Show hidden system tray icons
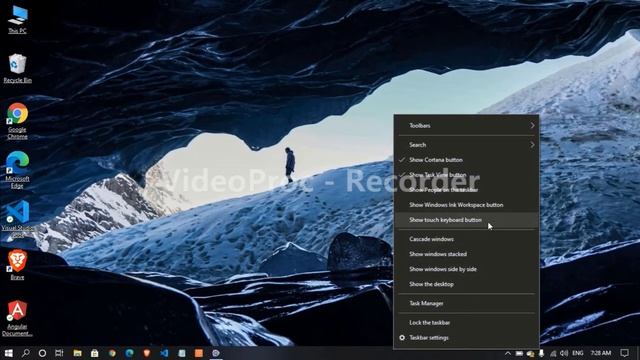 tap(507, 353)
